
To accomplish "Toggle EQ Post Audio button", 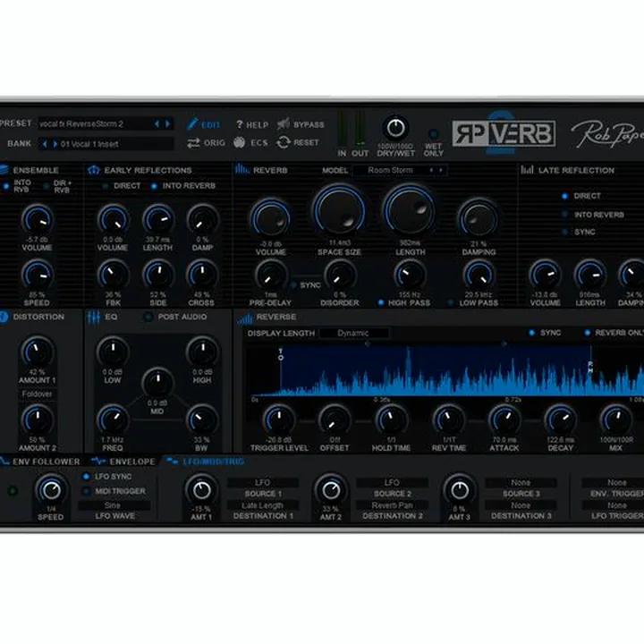I will pos(148,317).
